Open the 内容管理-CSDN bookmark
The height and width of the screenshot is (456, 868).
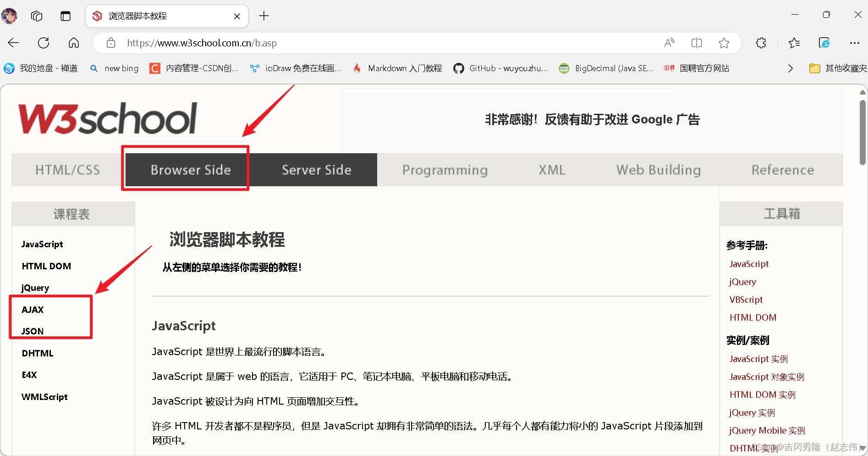[194, 68]
